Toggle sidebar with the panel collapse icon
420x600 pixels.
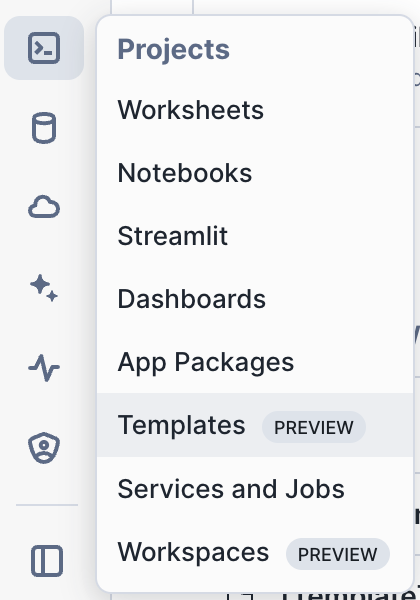tap(47, 561)
